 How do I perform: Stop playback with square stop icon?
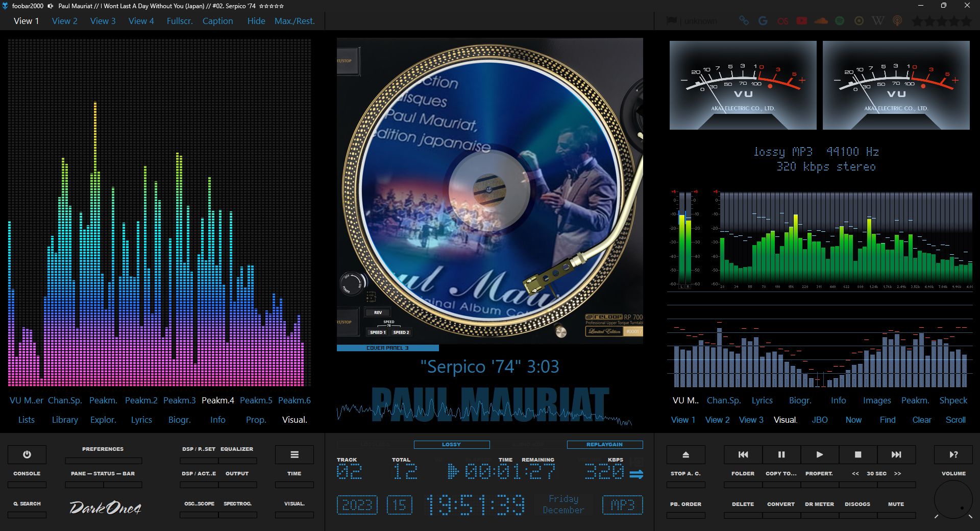pos(858,454)
